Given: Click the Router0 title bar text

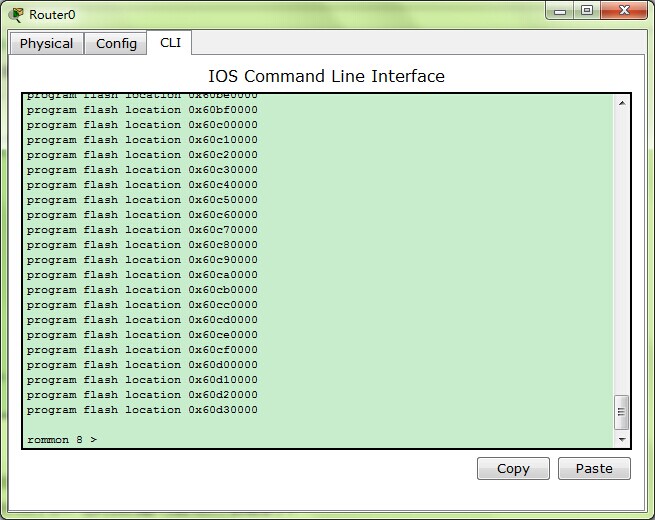Looking at the screenshot, I should click(52, 15).
